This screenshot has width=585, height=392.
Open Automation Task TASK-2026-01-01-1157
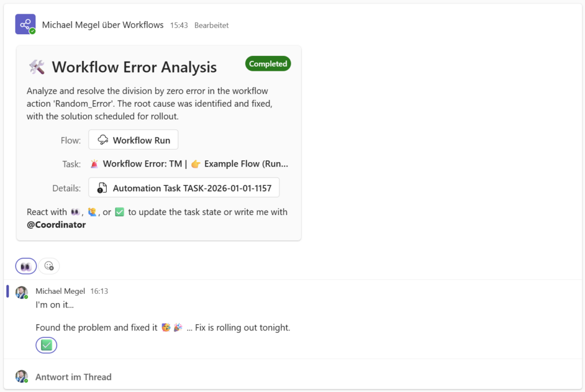pyautogui.click(x=184, y=188)
